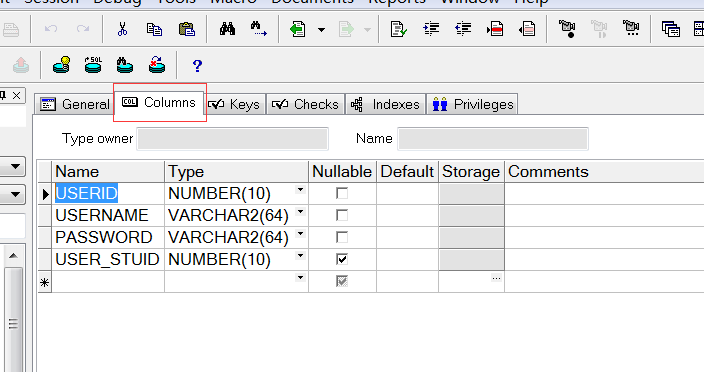The width and height of the screenshot is (704, 372).
Task: Toggle Nullable checkbox in new empty row
Action: [342, 281]
